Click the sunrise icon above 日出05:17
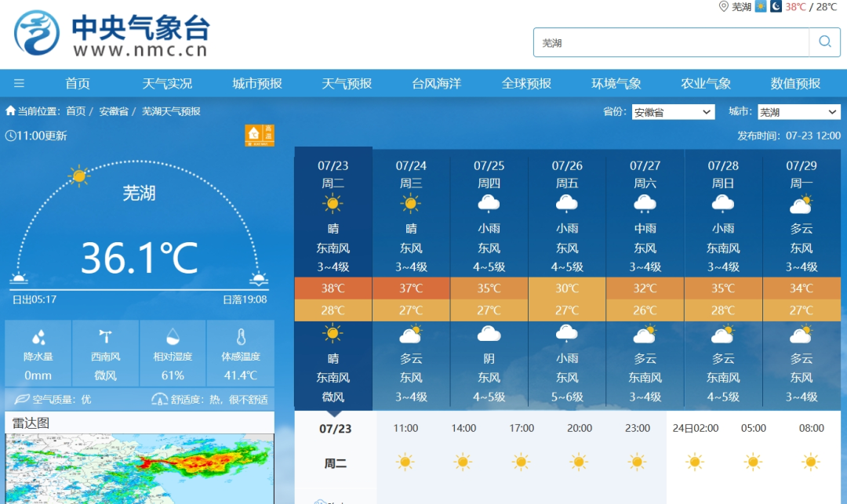 pos(19,278)
